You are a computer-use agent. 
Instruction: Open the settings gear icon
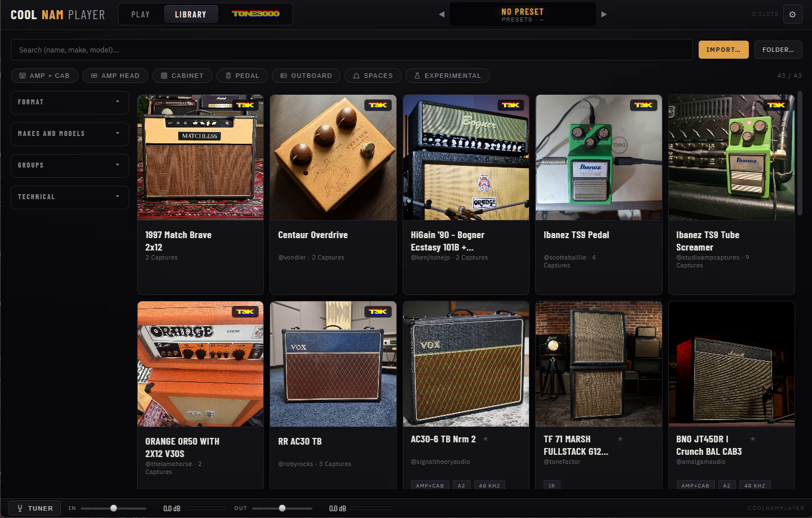pyautogui.click(x=792, y=14)
